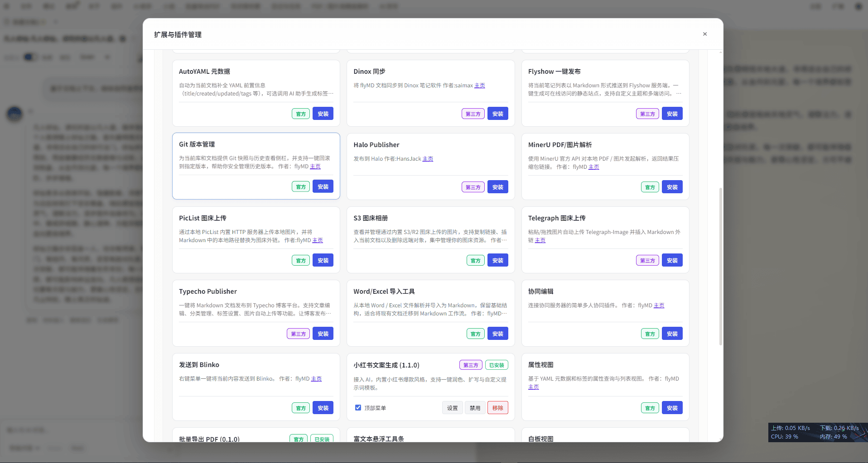
Task: Click the CPU: 39 % readout
Action: click(785, 437)
